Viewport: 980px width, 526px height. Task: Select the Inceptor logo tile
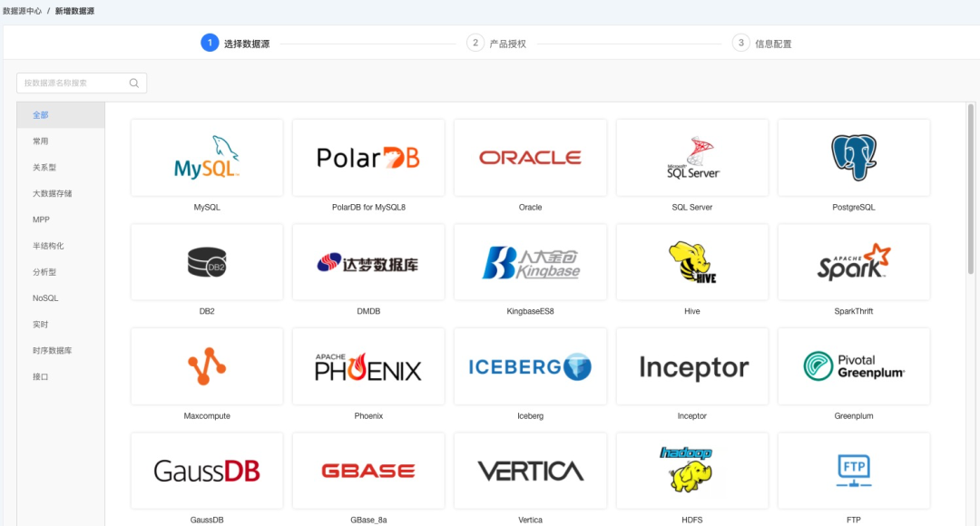tap(691, 366)
